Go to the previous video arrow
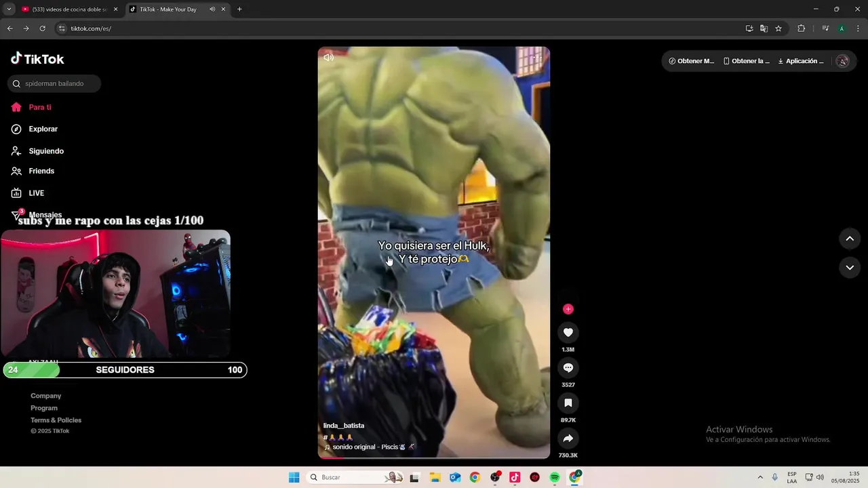The width and height of the screenshot is (868, 488). click(x=850, y=239)
